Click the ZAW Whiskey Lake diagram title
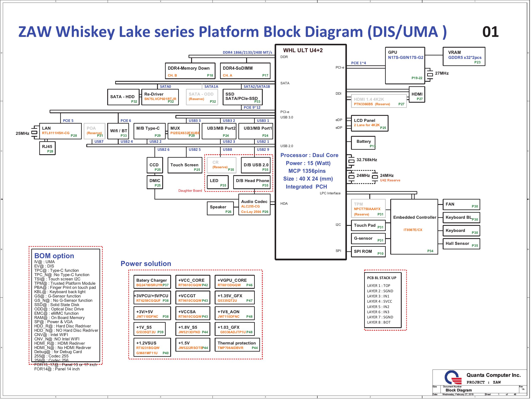This screenshot has width=532, height=401. coord(232,32)
